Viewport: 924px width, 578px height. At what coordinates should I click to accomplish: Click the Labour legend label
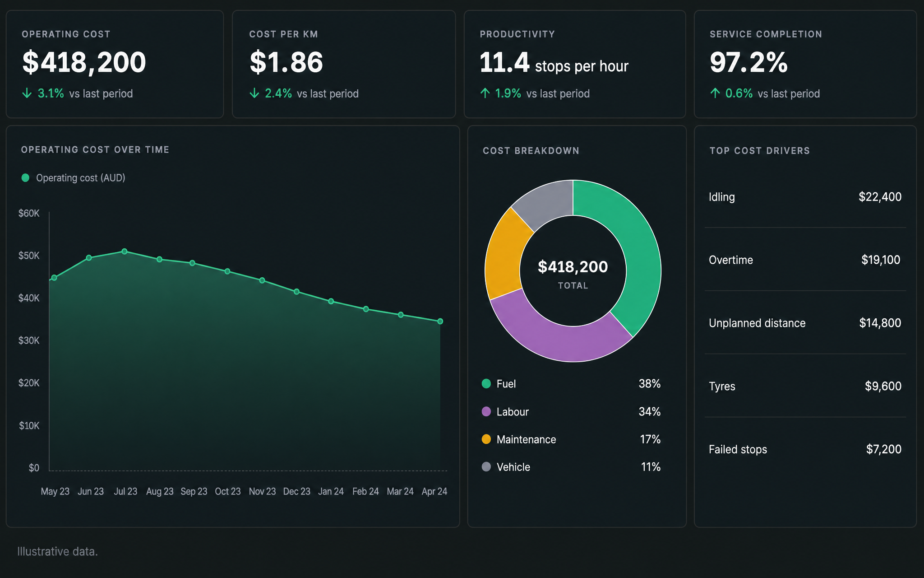pos(513,412)
